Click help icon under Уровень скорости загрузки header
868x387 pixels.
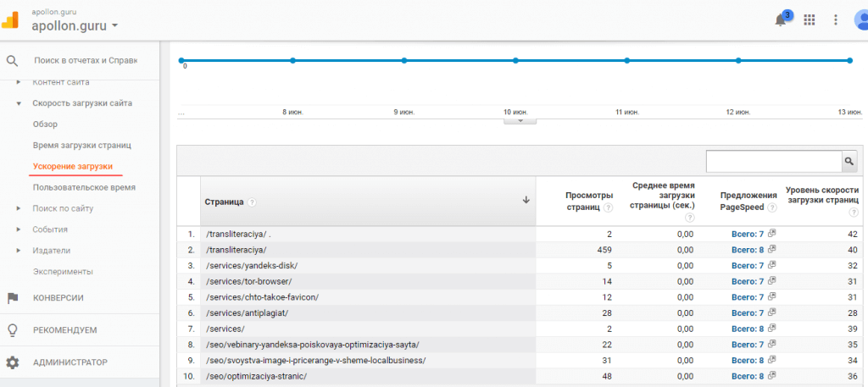point(854,213)
